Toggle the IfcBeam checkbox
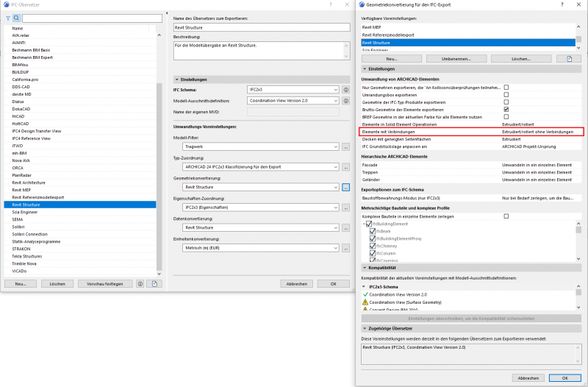This screenshot has width=588, height=387. [373, 231]
